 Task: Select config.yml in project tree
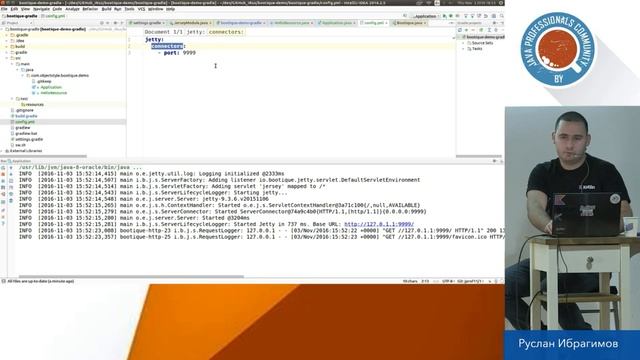pyautogui.click(x=25, y=122)
